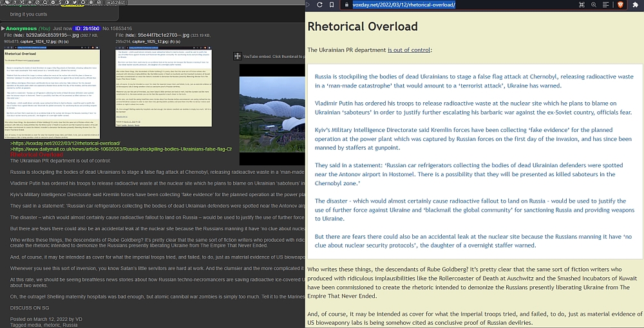The width and height of the screenshot is (644, 328).
Task: Click the 'Vladimir Putin has ordered his troops' paragraph
Action: coord(473,108)
